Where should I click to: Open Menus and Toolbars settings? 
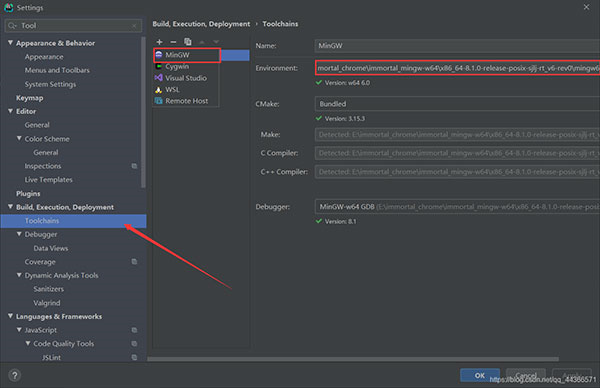click(57, 70)
